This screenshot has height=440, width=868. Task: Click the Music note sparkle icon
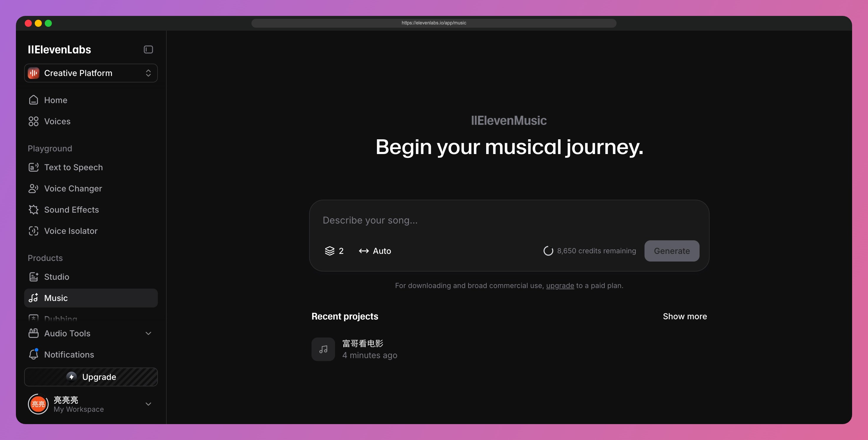33,298
